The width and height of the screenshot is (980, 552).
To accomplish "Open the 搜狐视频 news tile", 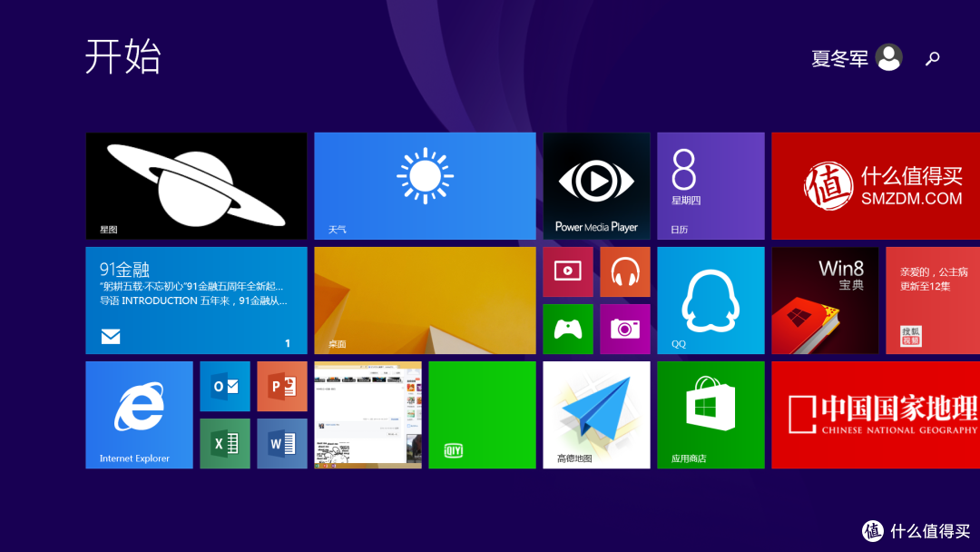I will point(933,301).
